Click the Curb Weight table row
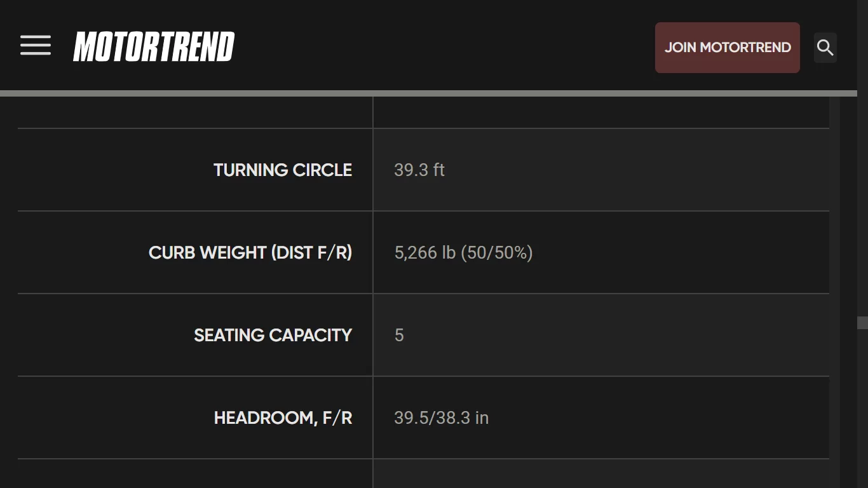This screenshot has height=488, width=868. coord(423,252)
